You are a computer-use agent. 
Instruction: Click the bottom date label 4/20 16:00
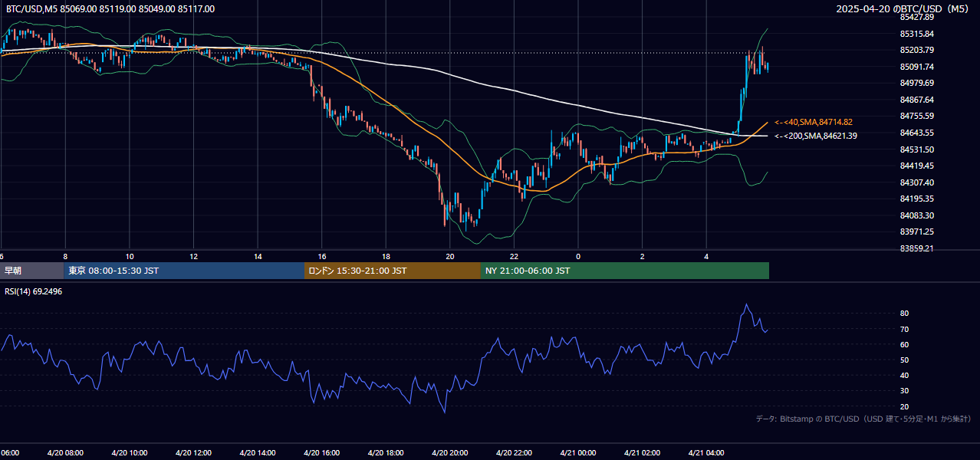[x=322, y=453]
